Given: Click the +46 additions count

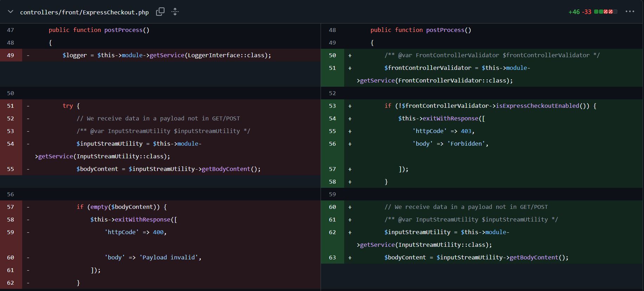Looking at the screenshot, I should point(574,12).
